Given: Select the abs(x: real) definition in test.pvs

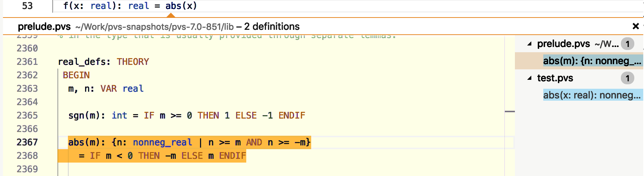Looking at the screenshot, I should pos(593,95).
